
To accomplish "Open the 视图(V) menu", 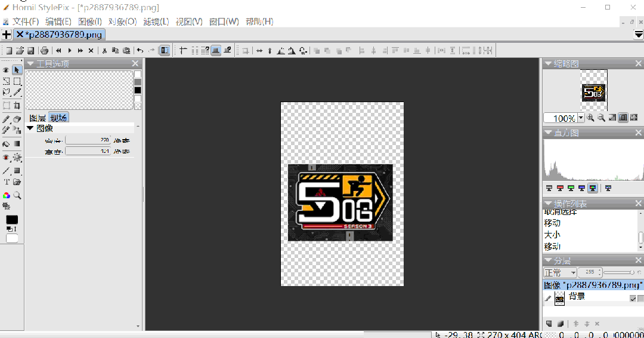I will 189,21.
